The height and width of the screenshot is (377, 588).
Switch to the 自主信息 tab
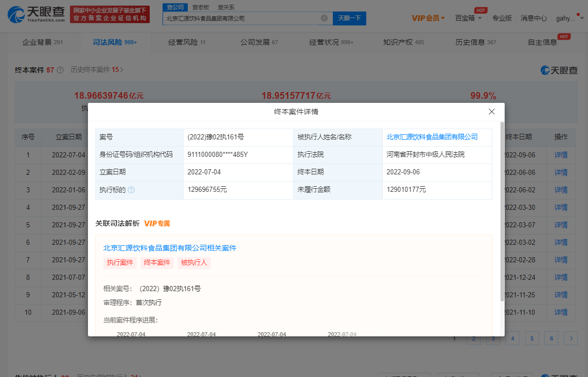tap(542, 42)
